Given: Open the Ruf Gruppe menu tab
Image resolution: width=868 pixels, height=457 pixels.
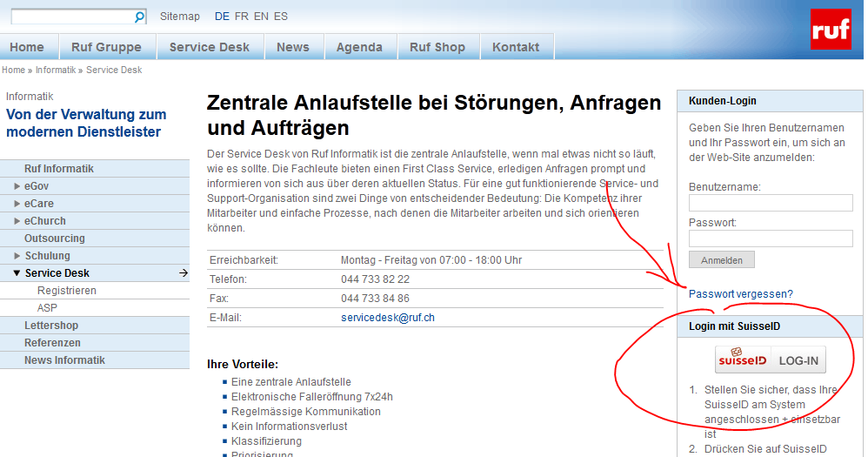Looking at the screenshot, I should tap(106, 47).
